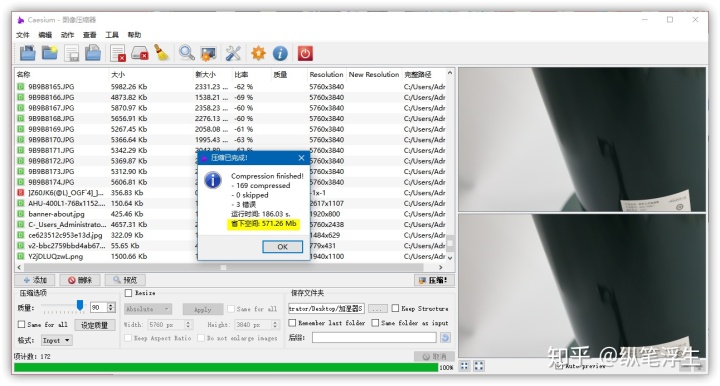Click the 删除 remove button
Viewport: 720px width, 386px height.
pos(80,280)
